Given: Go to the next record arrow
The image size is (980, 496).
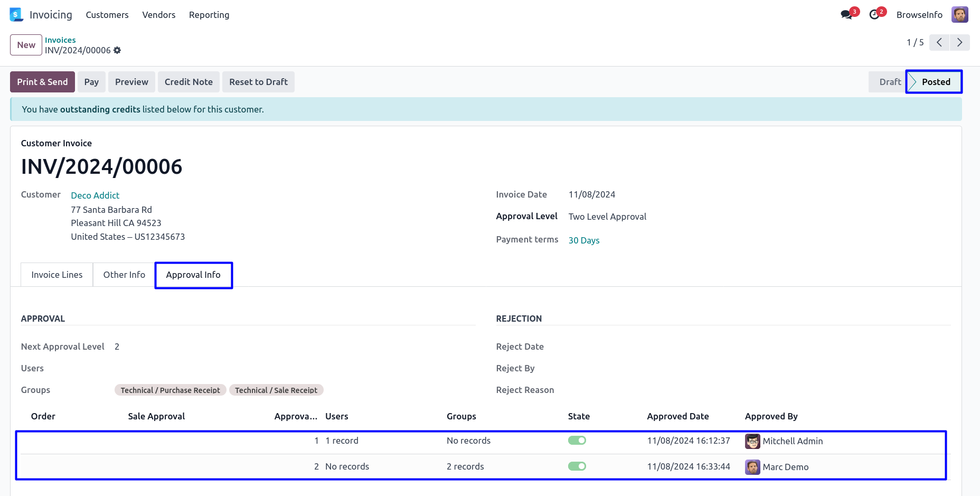Looking at the screenshot, I should 959,42.
